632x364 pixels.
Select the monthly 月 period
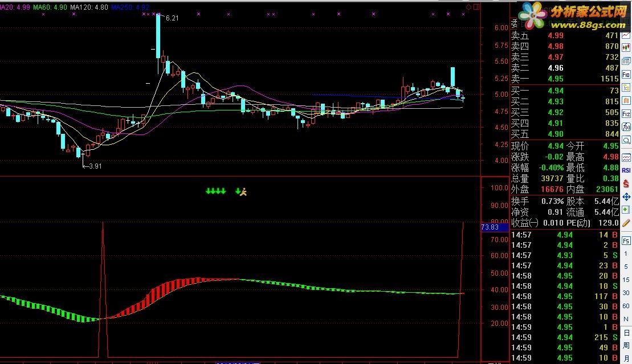626,358
